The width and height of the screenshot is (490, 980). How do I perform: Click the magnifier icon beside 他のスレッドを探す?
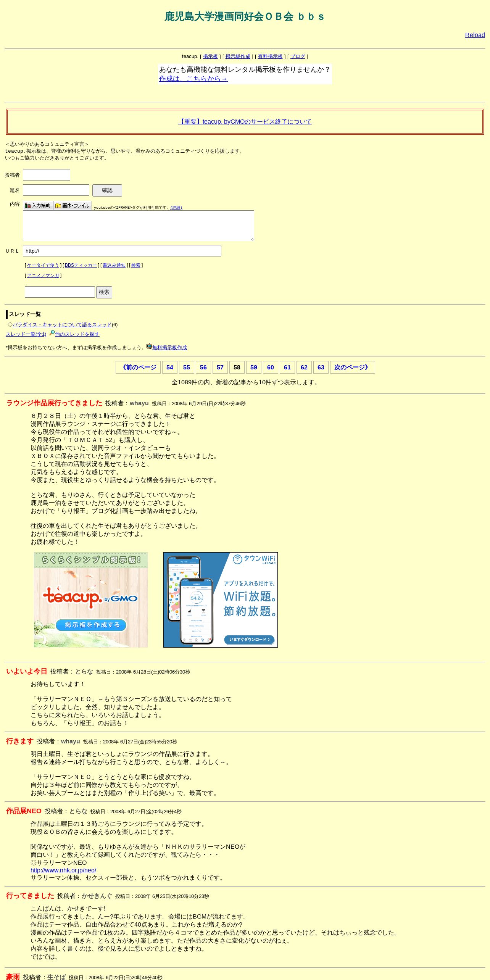pyautogui.click(x=52, y=333)
